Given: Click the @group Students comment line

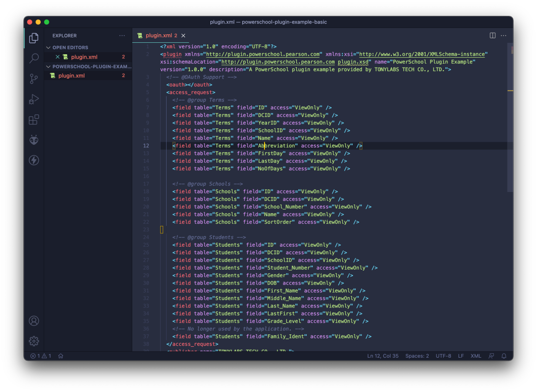Looking at the screenshot, I should pos(209,237).
